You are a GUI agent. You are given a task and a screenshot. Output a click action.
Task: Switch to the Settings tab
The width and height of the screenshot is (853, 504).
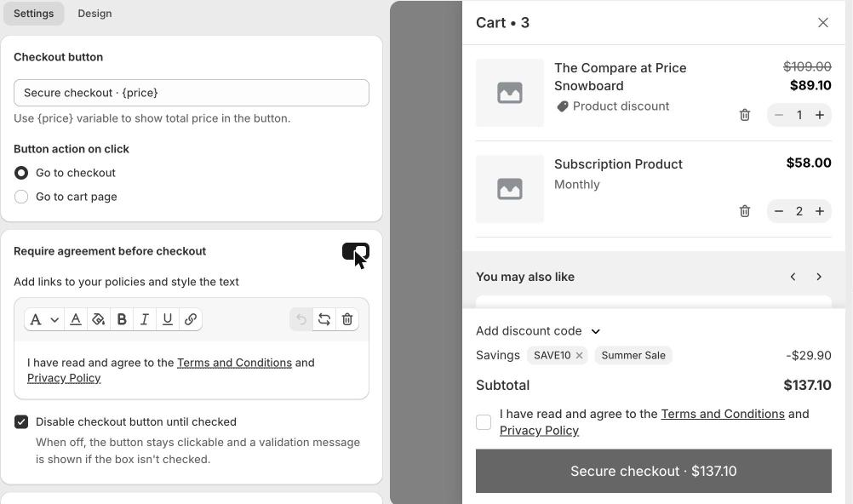[x=34, y=13]
